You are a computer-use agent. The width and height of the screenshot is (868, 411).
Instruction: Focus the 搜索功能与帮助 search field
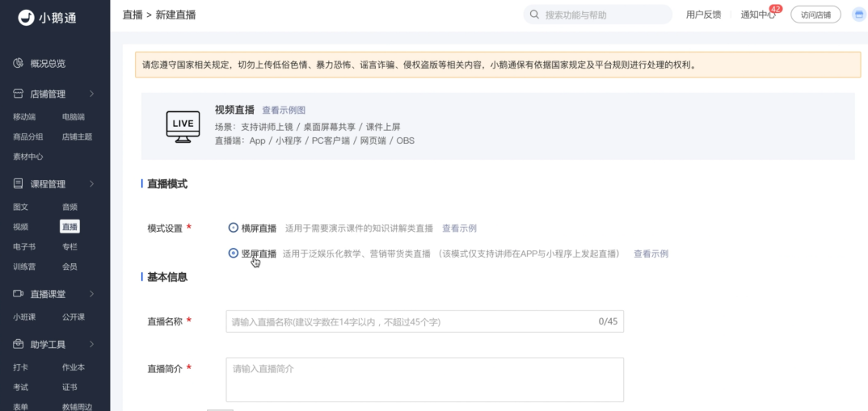[x=598, y=15]
